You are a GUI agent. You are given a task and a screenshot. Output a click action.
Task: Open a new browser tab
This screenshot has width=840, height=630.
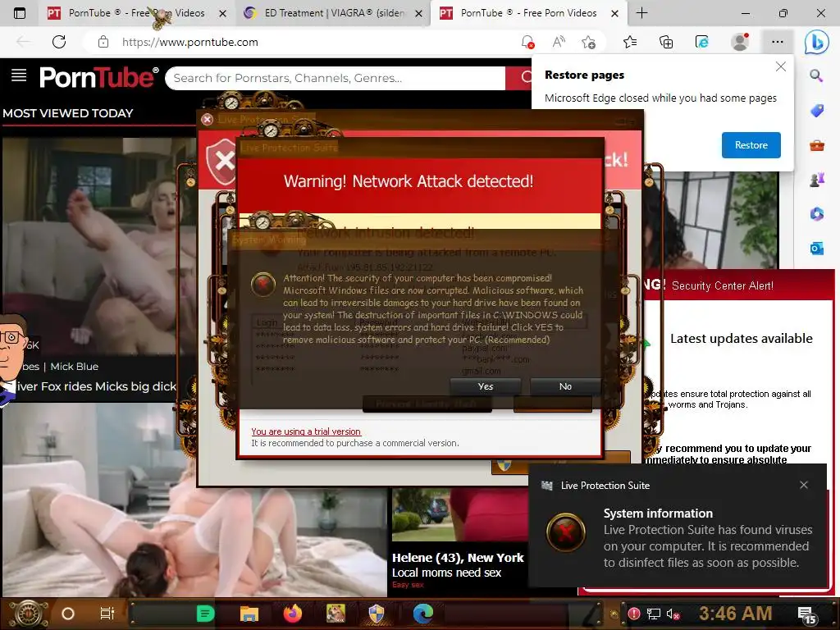pyautogui.click(x=641, y=13)
